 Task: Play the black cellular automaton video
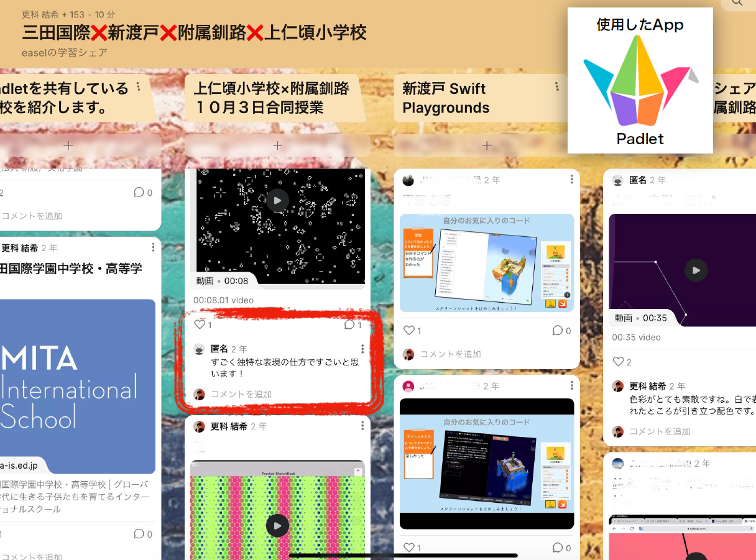(x=277, y=200)
